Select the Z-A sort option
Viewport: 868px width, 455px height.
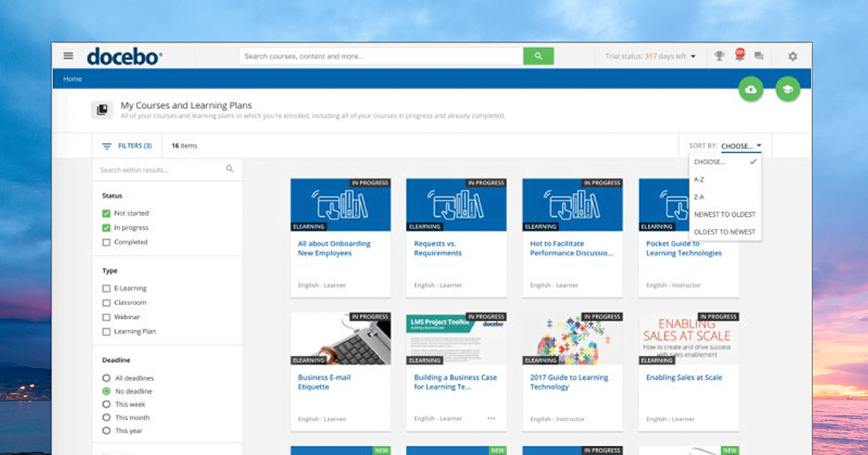[x=699, y=197]
